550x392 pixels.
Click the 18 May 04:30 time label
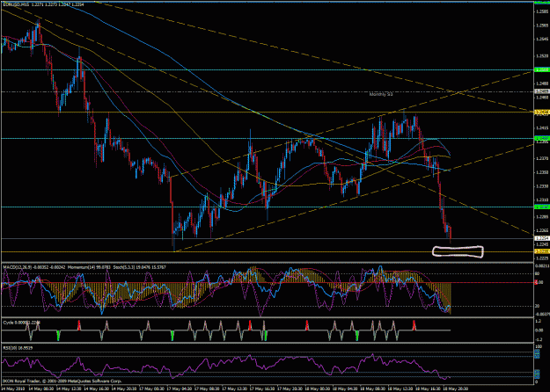pyautogui.click(x=345, y=388)
